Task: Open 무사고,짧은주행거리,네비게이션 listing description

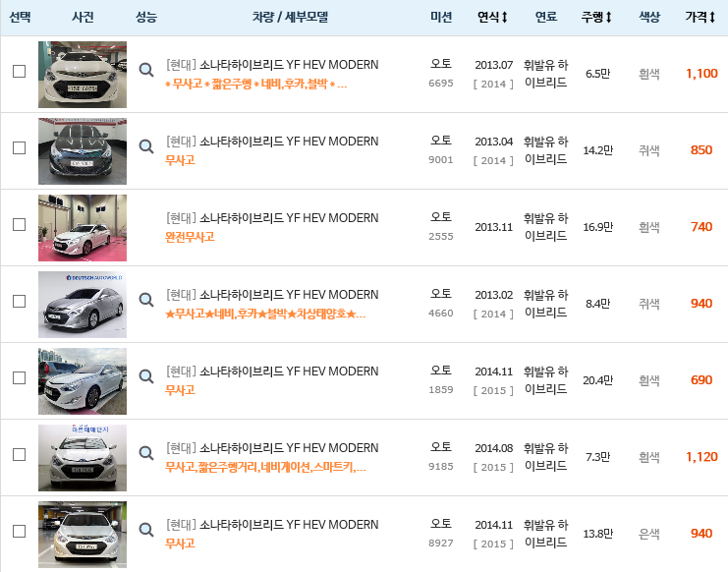Action: coord(265,467)
